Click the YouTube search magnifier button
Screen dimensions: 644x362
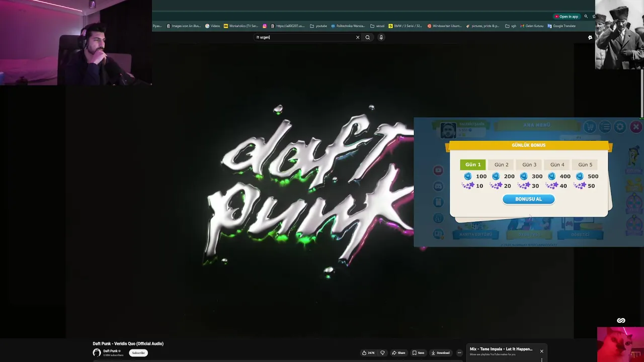[368, 37]
